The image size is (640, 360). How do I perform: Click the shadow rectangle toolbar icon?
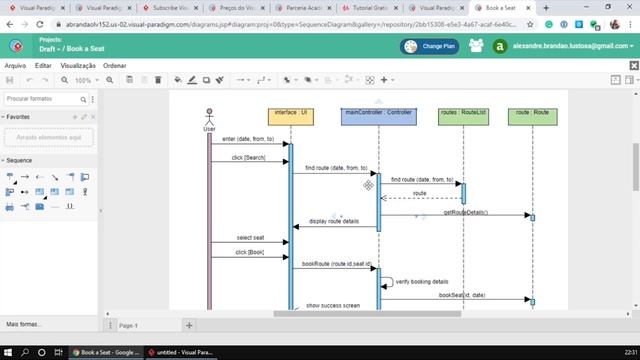(x=206, y=80)
